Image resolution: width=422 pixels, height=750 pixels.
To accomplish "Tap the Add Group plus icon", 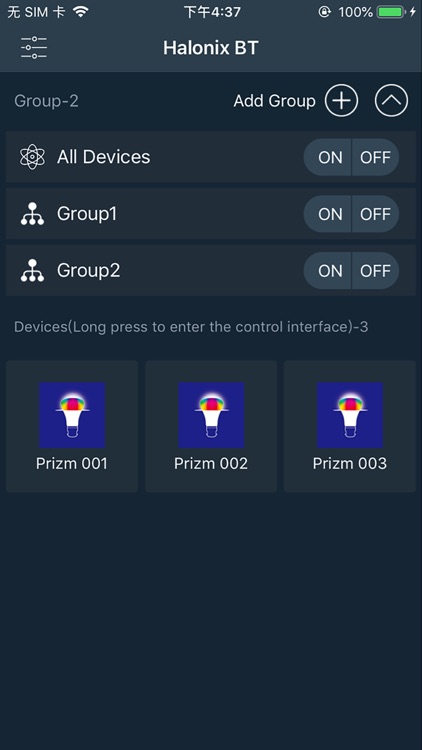I will [x=341, y=100].
